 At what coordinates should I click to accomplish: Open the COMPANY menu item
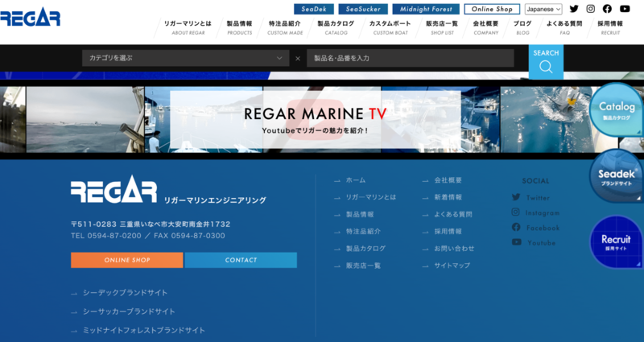click(486, 28)
